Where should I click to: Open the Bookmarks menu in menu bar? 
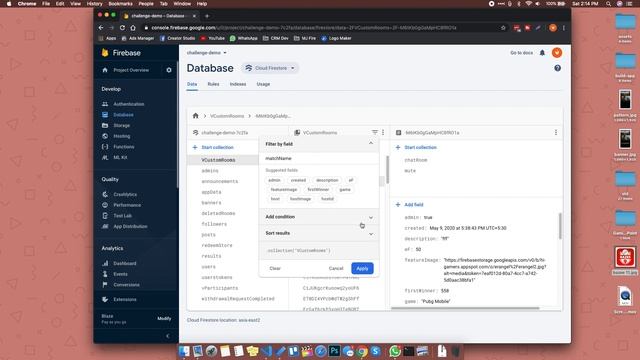[120, 4]
